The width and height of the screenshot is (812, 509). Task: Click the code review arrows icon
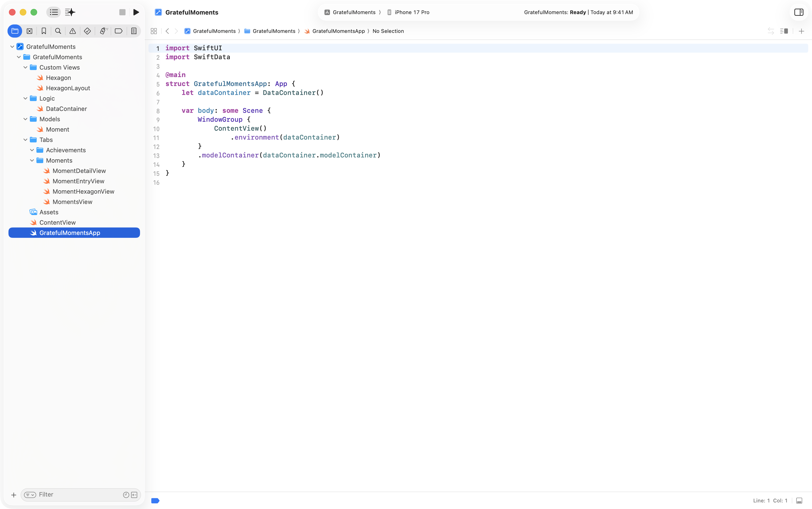(771, 31)
